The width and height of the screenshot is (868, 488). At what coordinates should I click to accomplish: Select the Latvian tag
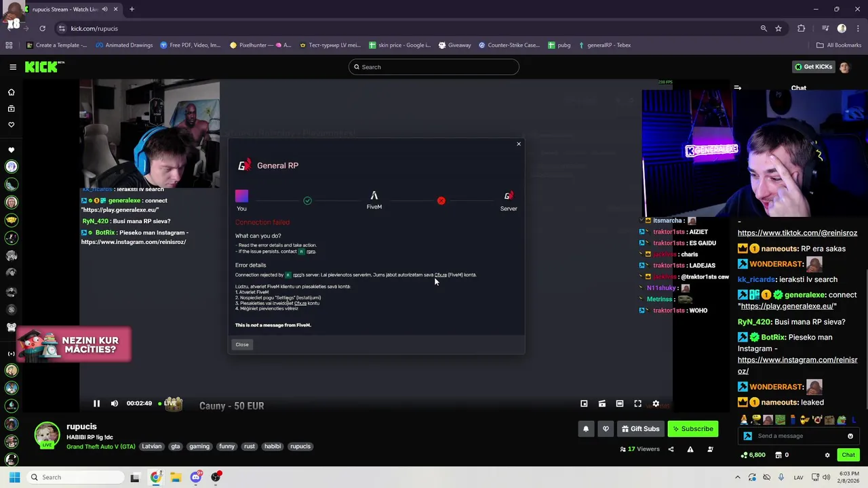(x=152, y=446)
